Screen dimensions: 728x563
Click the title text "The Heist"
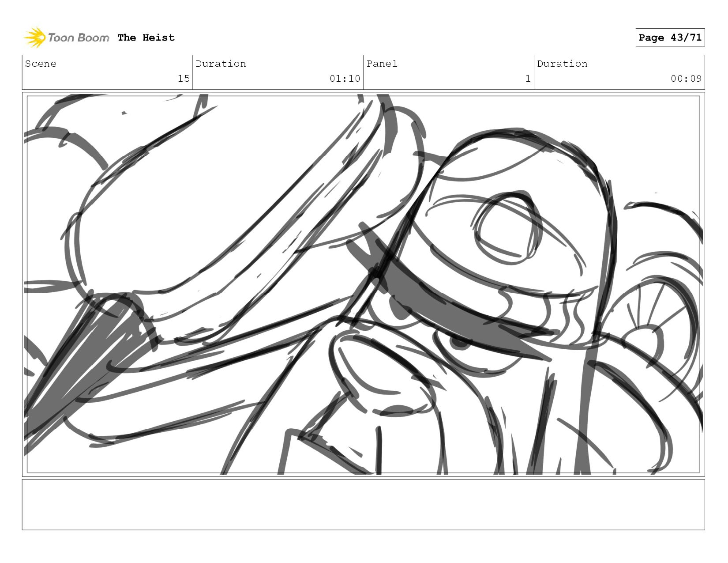[x=146, y=38]
